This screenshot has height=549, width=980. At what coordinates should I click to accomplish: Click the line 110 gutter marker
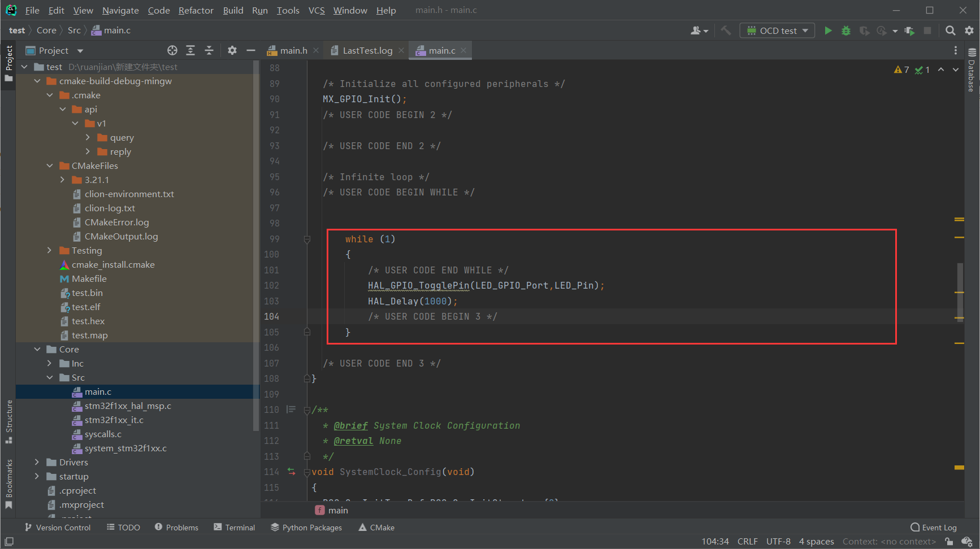[291, 409]
